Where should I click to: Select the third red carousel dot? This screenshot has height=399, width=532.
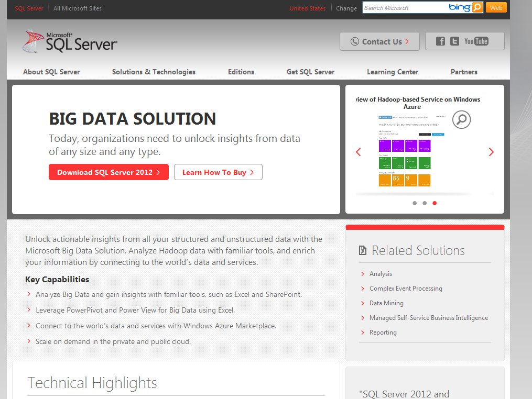pos(435,203)
